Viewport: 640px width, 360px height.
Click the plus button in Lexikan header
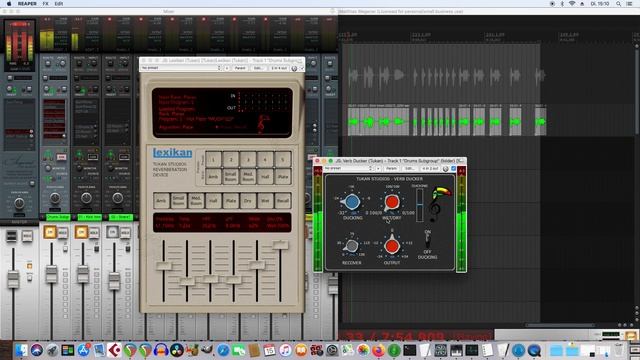[x=227, y=68]
